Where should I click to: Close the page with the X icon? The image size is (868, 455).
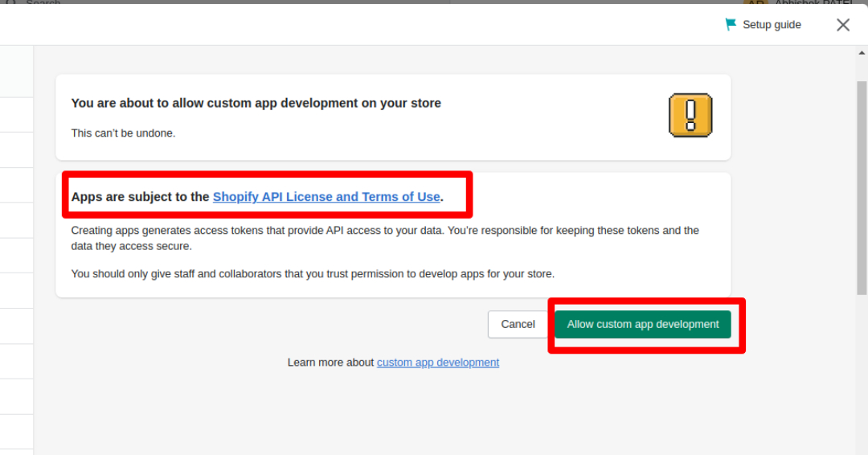(x=843, y=25)
